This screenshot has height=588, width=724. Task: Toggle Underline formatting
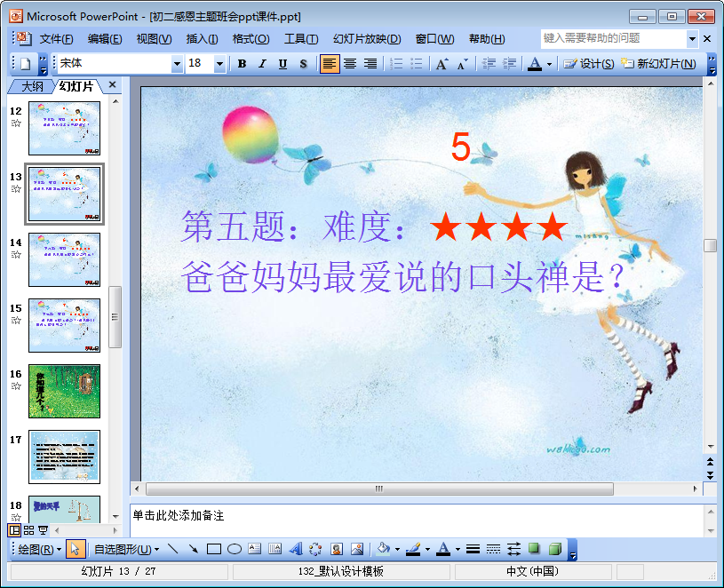coord(282,64)
